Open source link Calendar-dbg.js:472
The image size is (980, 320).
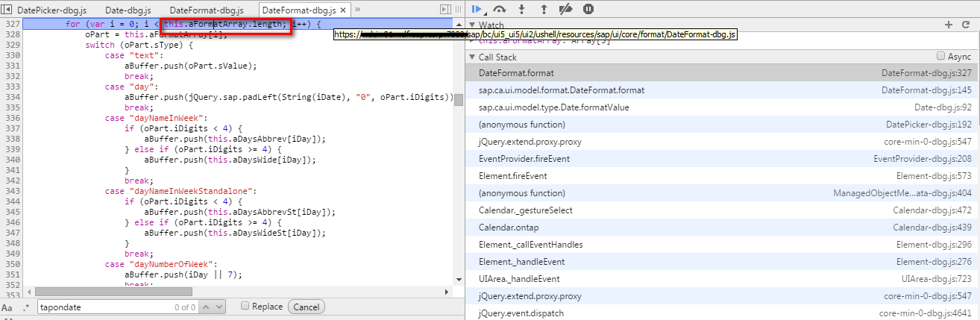[934, 210]
